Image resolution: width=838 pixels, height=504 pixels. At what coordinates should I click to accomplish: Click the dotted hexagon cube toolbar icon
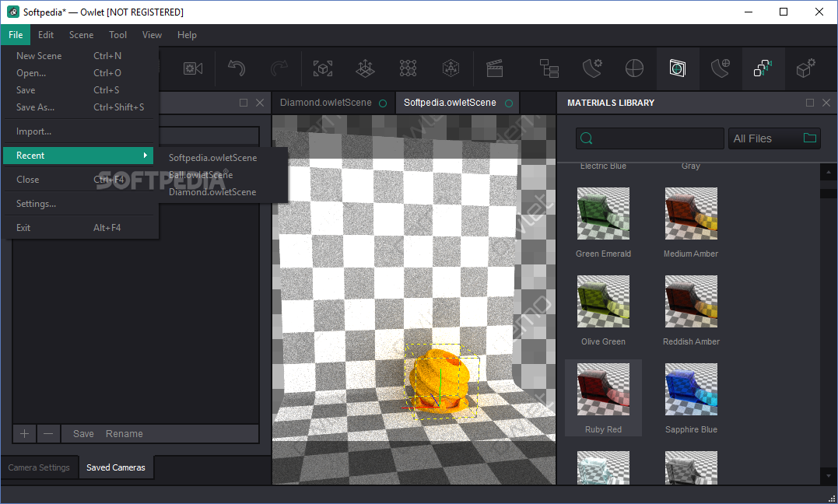[x=451, y=68]
